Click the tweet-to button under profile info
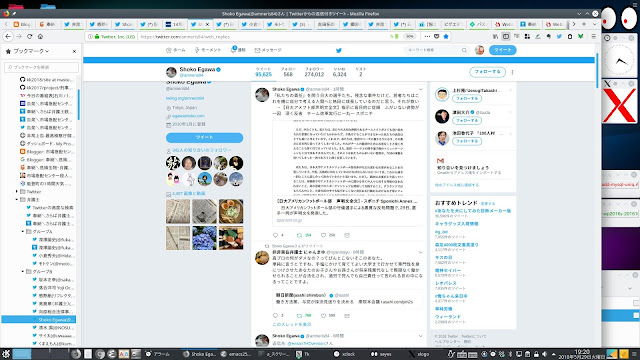Screen dimensions: 640x360 pos(204,138)
